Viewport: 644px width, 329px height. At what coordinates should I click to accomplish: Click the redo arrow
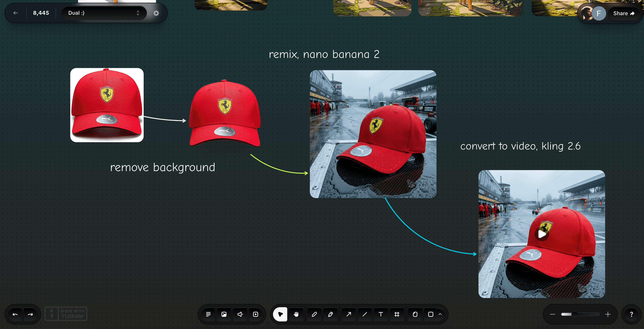coord(30,314)
